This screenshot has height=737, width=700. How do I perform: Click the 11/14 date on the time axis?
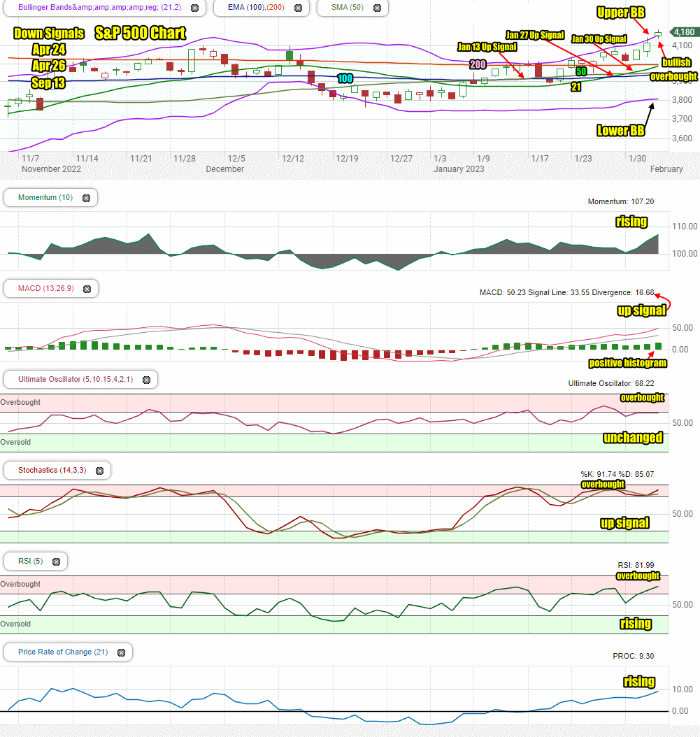click(87, 159)
